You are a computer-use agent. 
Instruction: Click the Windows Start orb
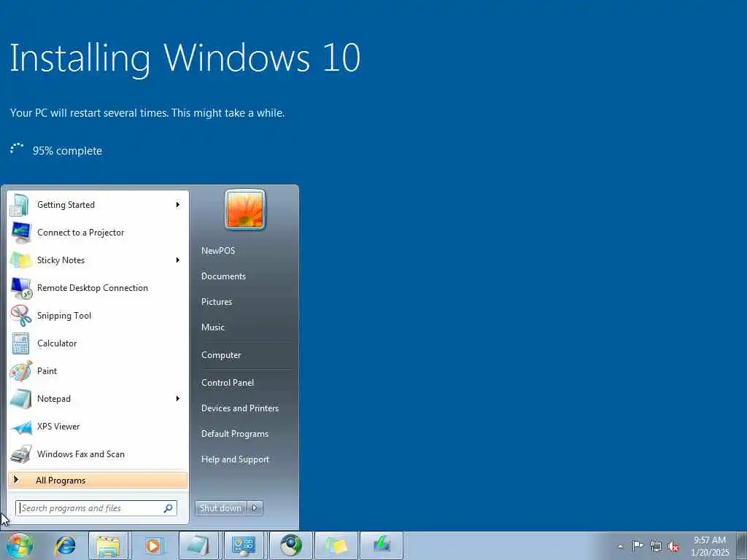click(x=20, y=545)
